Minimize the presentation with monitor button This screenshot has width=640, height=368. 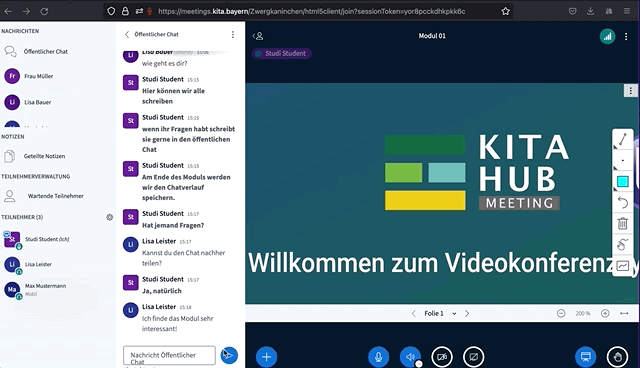[585, 357]
